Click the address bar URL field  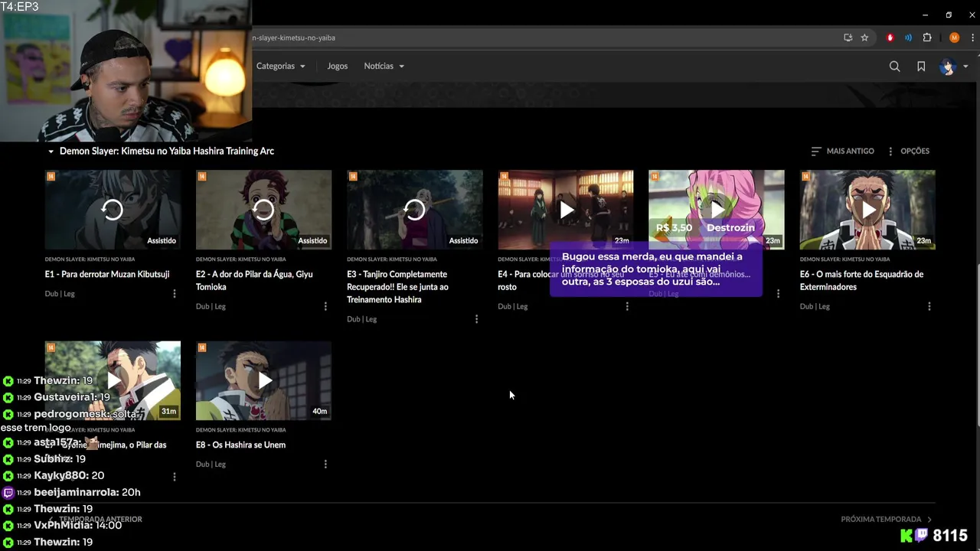click(x=536, y=37)
